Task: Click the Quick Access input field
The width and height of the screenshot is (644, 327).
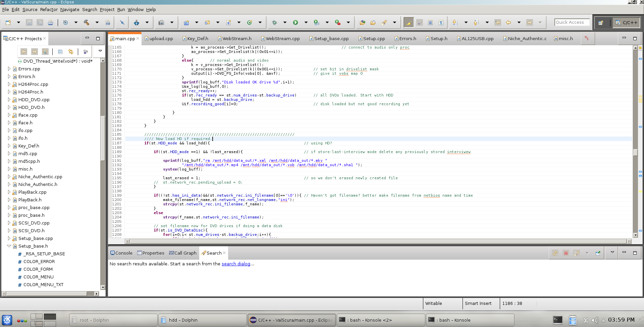Action: (572, 22)
